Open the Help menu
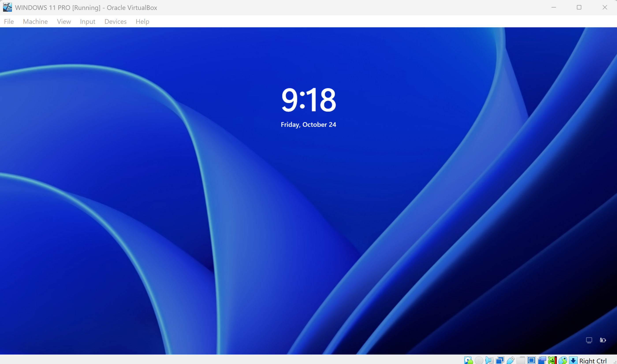The width and height of the screenshot is (617, 364). (x=142, y=22)
